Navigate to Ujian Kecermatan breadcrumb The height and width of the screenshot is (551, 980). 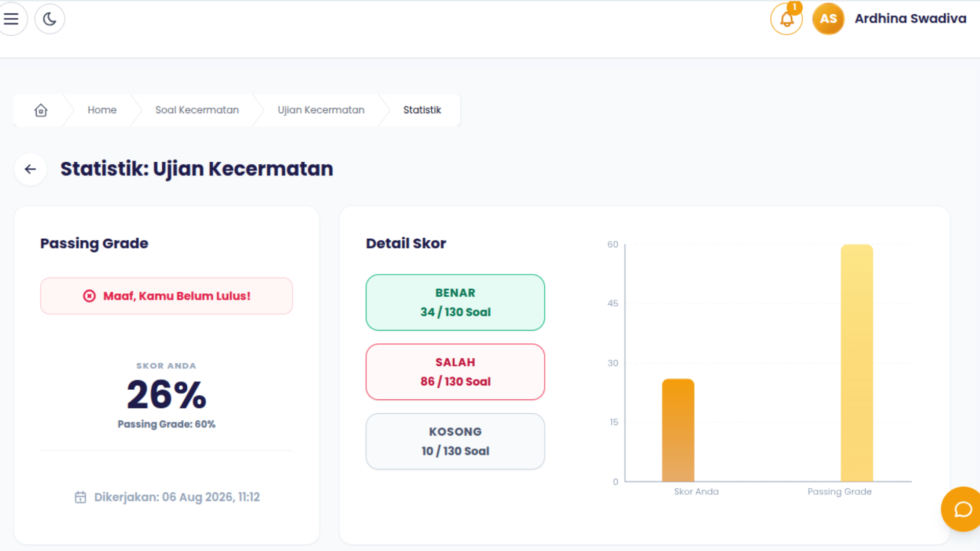coord(321,110)
